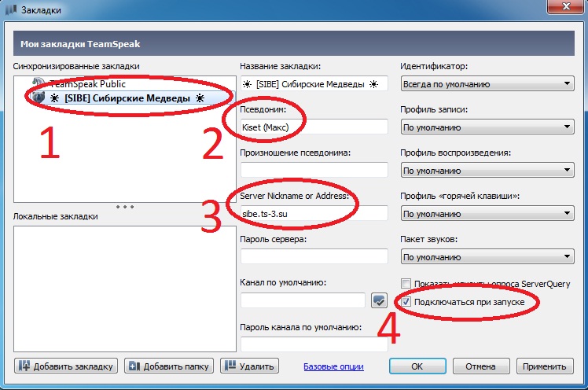
Task: Click the three-dot splitter between bookmark lists
Action: tap(125, 207)
